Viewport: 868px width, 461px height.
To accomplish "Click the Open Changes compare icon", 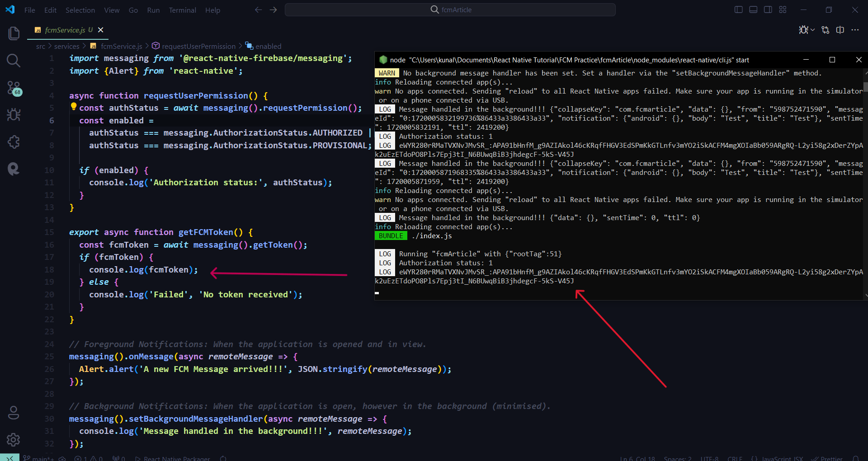I will point(826,30).
